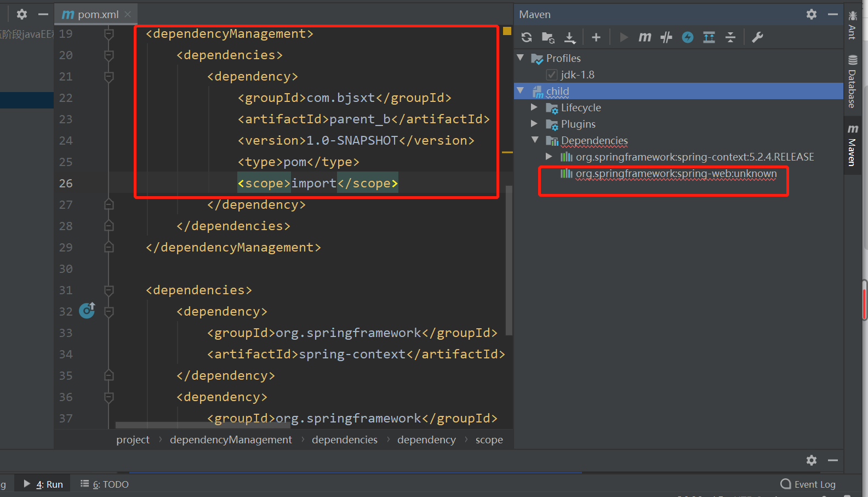Image resolution: width=868 pixels, height=497 pixels.
Task: Generate sources and update folders icon
Action: (548, 37)
